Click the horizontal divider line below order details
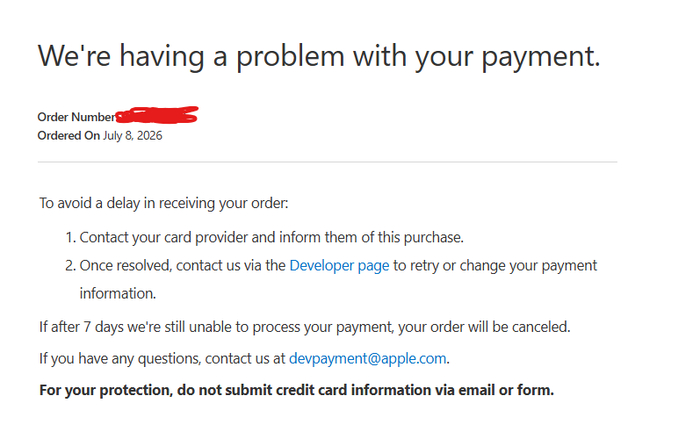Viewport: 700px width, 432px height. click(327, 162)
